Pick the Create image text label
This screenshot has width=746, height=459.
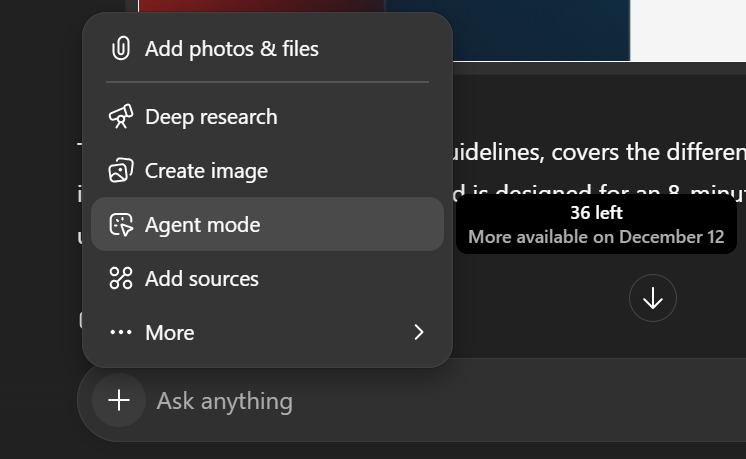pyautogui.click(x=206, y=171)
